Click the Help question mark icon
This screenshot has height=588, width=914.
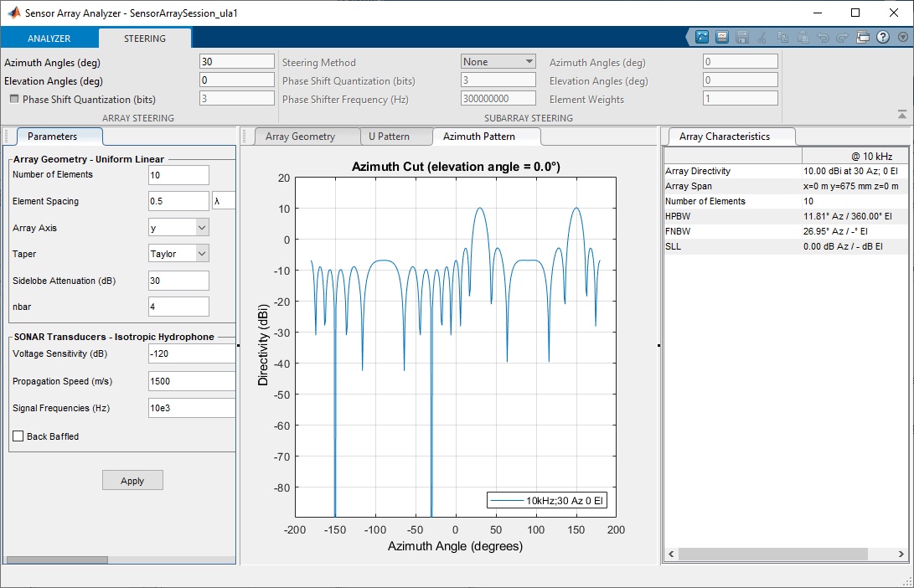[x=882, y=38]
